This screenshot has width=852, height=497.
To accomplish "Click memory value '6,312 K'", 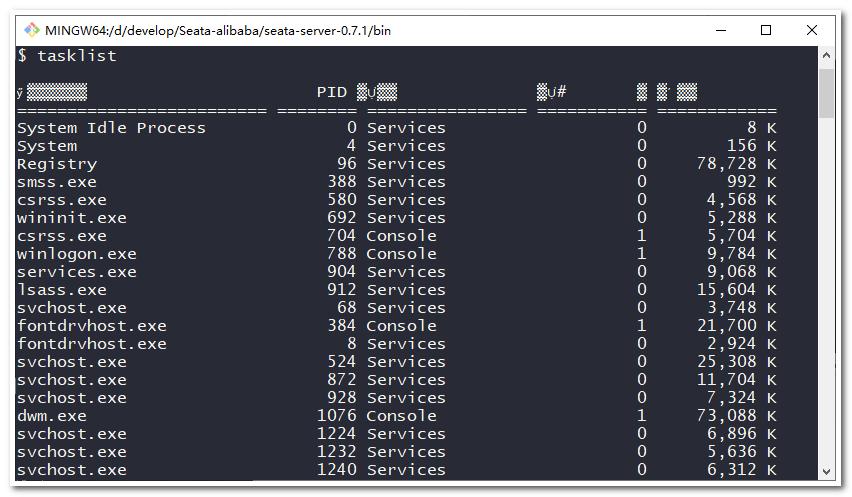I will coord(742,469).
